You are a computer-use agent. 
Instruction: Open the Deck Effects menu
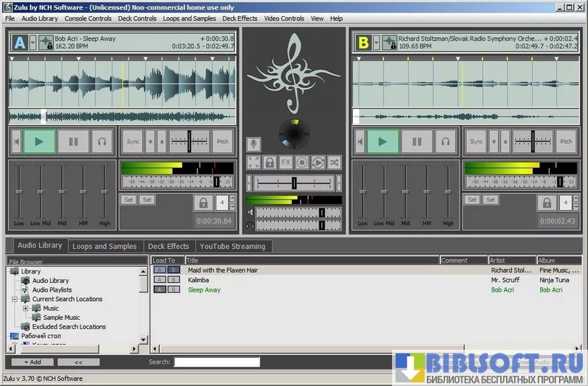pyautogui.click(x=240, y=18)
